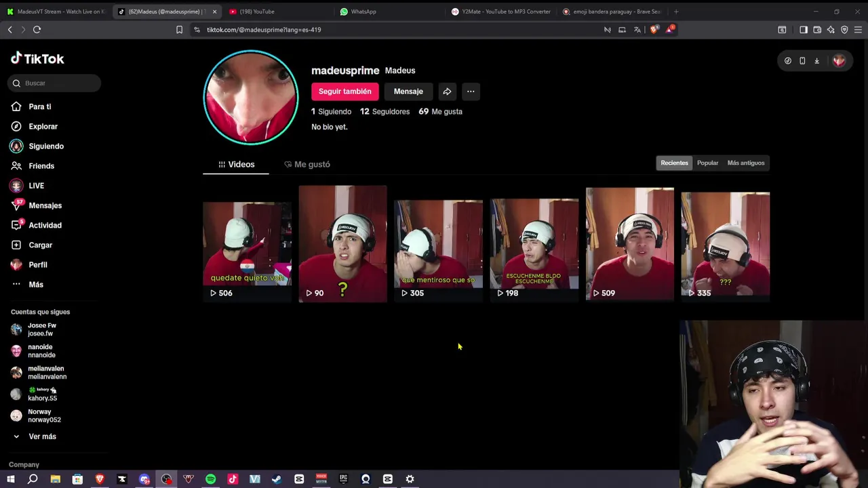Switch to MadeusVT Stream Kick tab
Viewport: 868px width, 488px height.
(56, 12)
